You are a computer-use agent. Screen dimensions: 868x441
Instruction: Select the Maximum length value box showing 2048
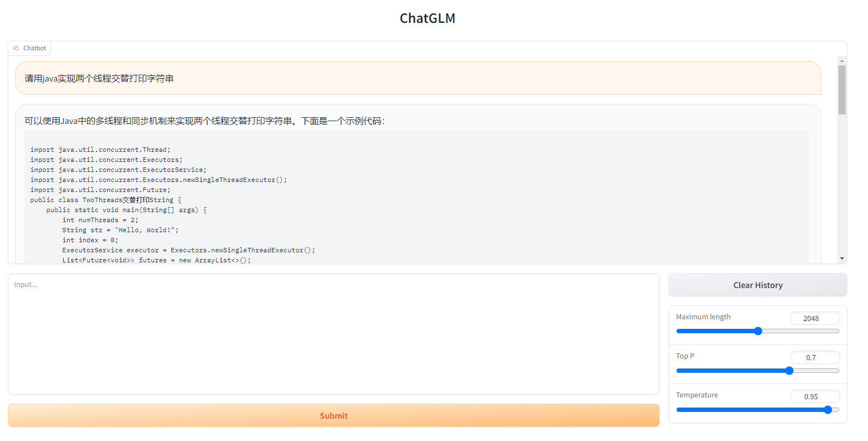coord(814,318)
